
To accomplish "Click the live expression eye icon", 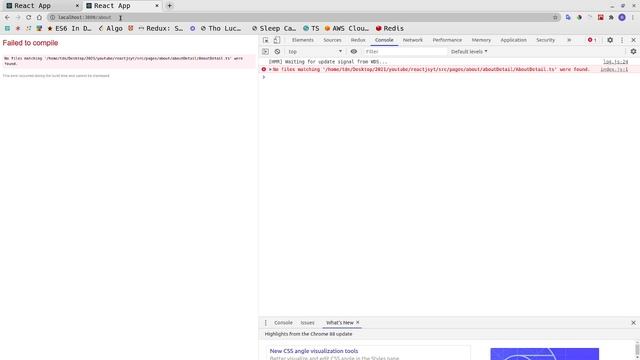I will [x=353, y=51].
